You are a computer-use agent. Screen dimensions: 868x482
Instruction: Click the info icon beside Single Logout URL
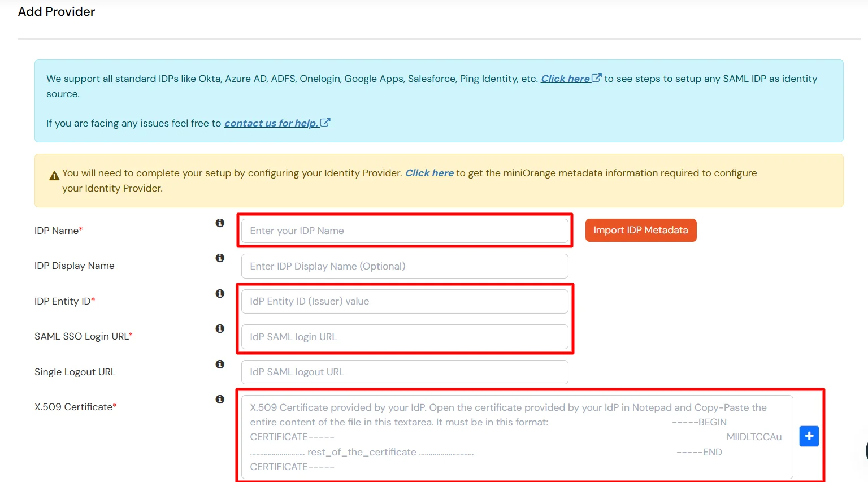click(x=220, y=364)
